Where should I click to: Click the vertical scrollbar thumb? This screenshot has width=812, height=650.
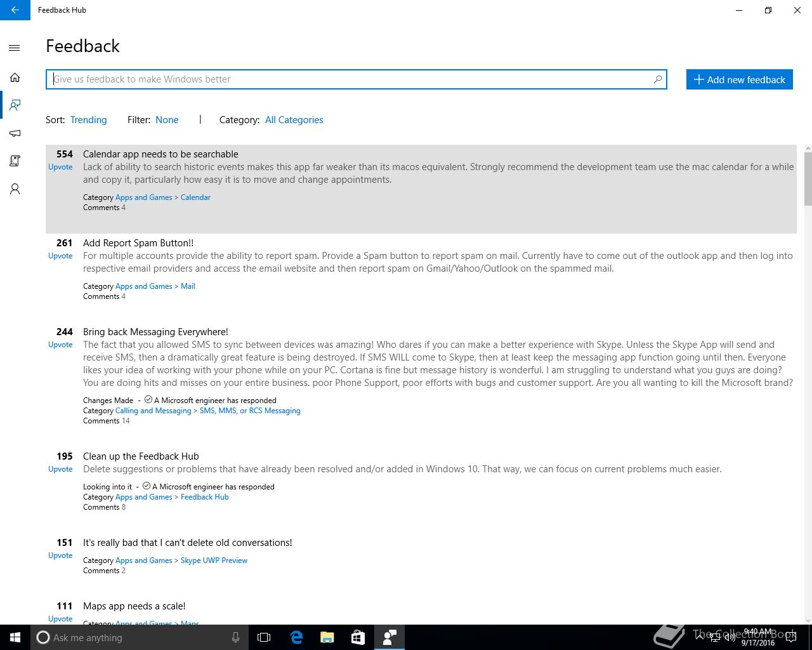click(x=808, y=180)
